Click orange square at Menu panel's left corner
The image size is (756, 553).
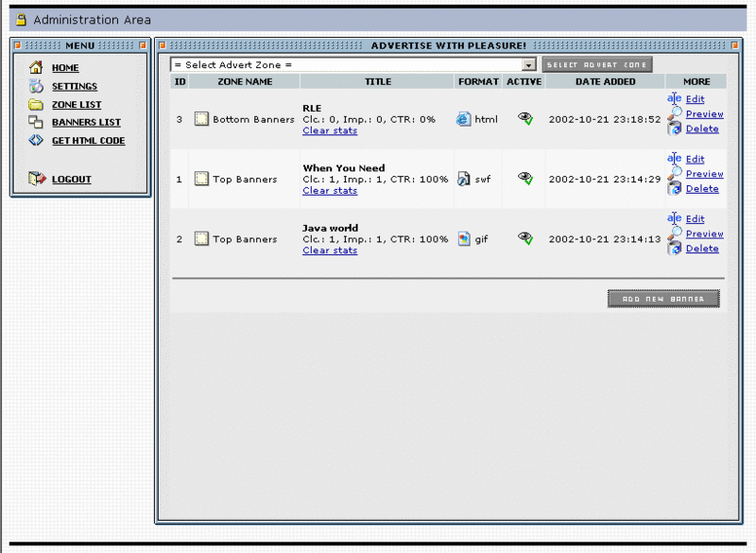click(18, 45)
